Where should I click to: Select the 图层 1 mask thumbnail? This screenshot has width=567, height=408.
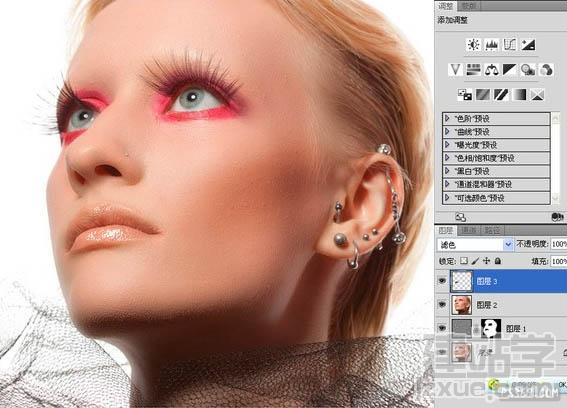coord(491,328)
